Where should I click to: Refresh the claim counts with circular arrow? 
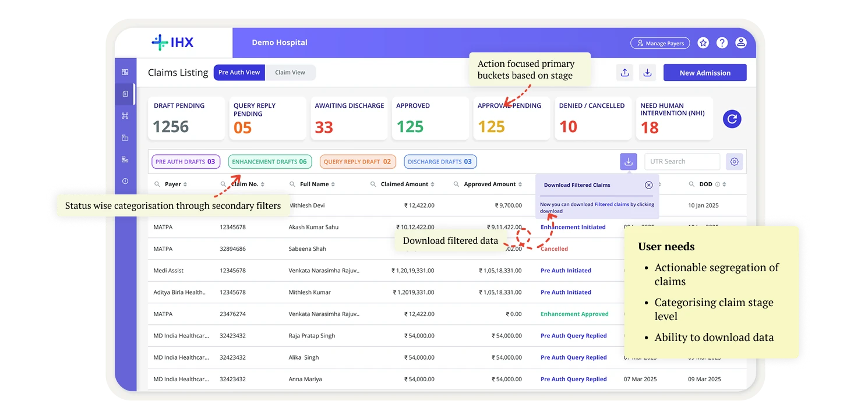pyautogui.click(x=732, y=119)
